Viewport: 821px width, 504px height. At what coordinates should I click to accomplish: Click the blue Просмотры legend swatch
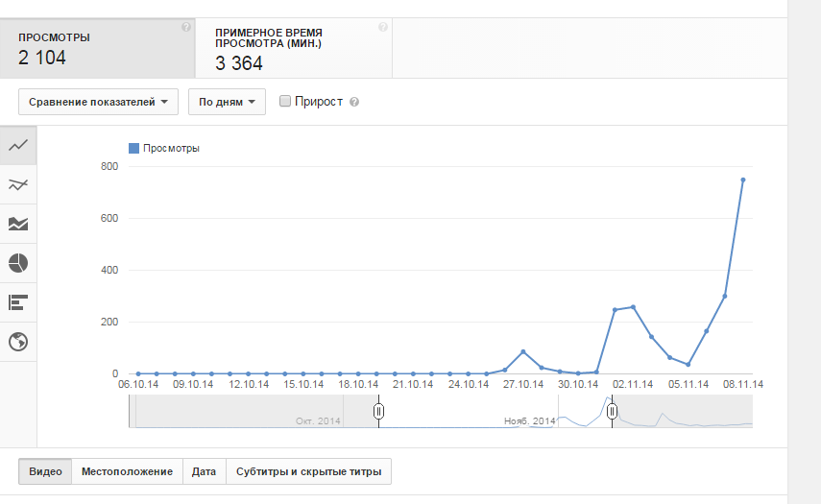pyautogui.click(x=134, y=148)
